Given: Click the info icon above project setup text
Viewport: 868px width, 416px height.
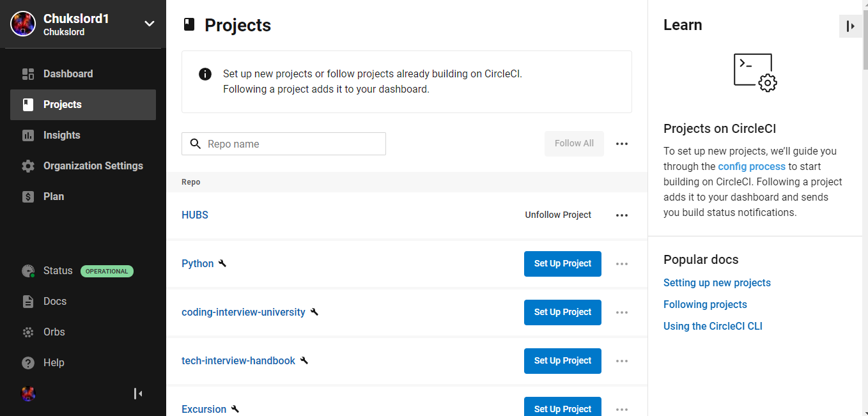Looking at the screenshot, I should [205, 74].
